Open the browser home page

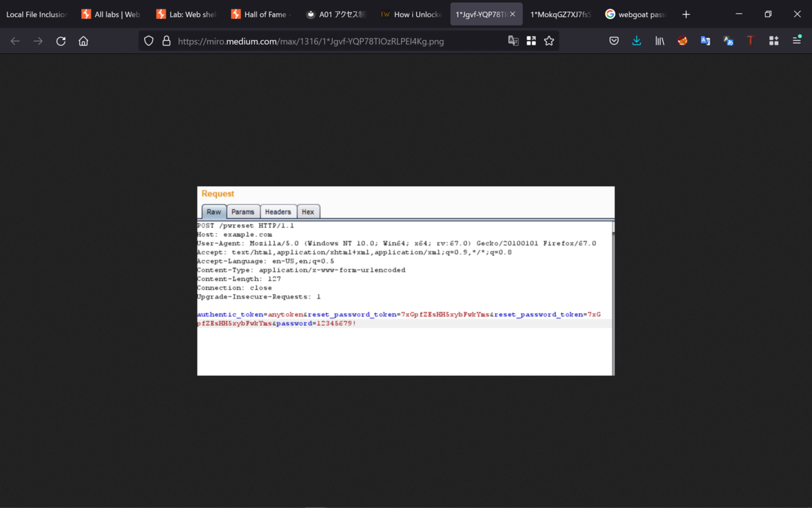83,41
